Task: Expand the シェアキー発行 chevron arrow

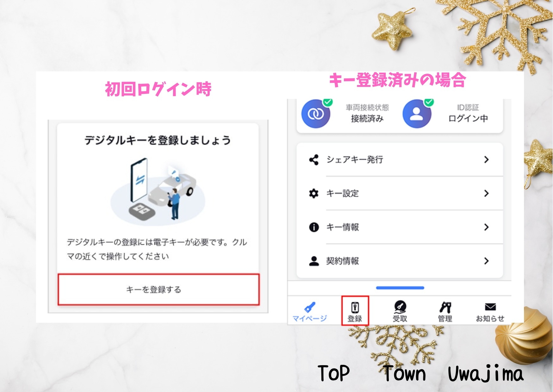Action: coord(487,160)
